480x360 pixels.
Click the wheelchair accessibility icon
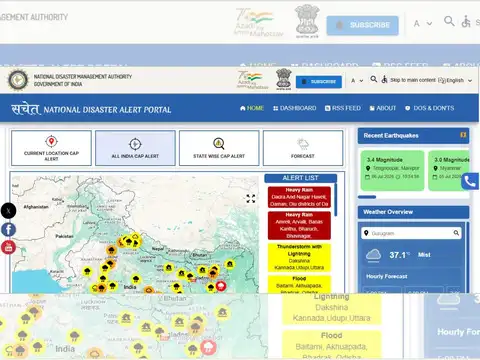point(384,79)
